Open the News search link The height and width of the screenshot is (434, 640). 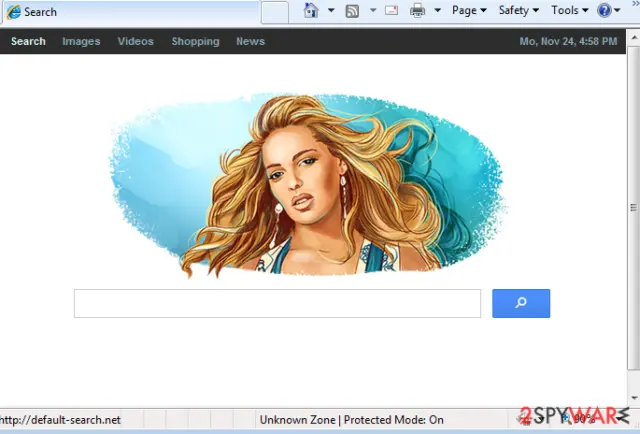tap(250, 41)
